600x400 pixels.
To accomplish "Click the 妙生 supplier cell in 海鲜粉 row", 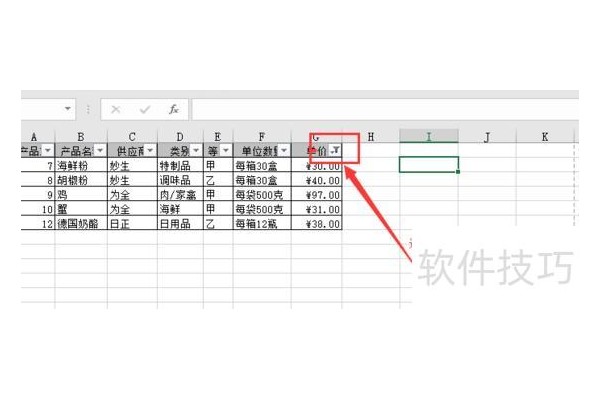I will 132,165.
